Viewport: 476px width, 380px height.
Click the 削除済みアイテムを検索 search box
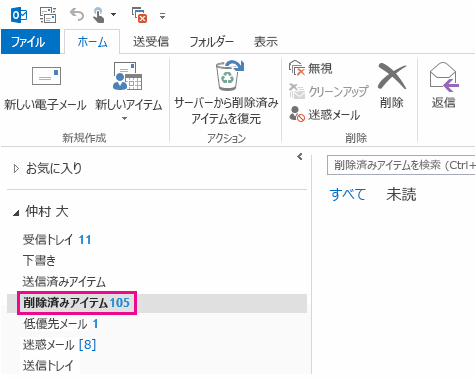coord(401,165)
